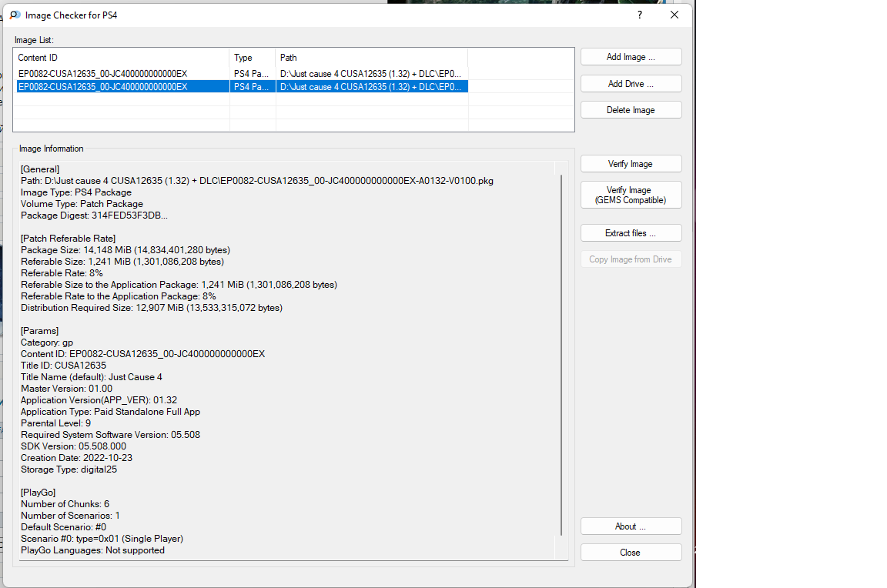The width and height of the screenshot is (887, 588).
Task: Click the Title ID: CUSA12635 line
Action: (x=63, y=366)
